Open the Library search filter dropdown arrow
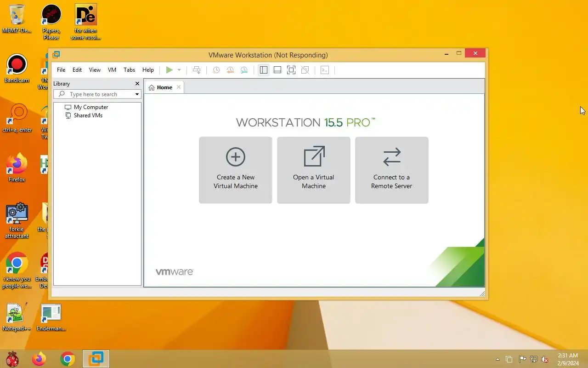588x368 pixels. point(137,94)
